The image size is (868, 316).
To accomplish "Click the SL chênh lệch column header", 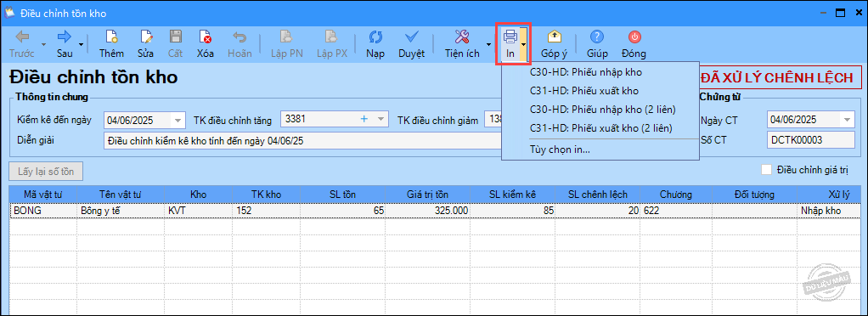I will tap(598, 195).
